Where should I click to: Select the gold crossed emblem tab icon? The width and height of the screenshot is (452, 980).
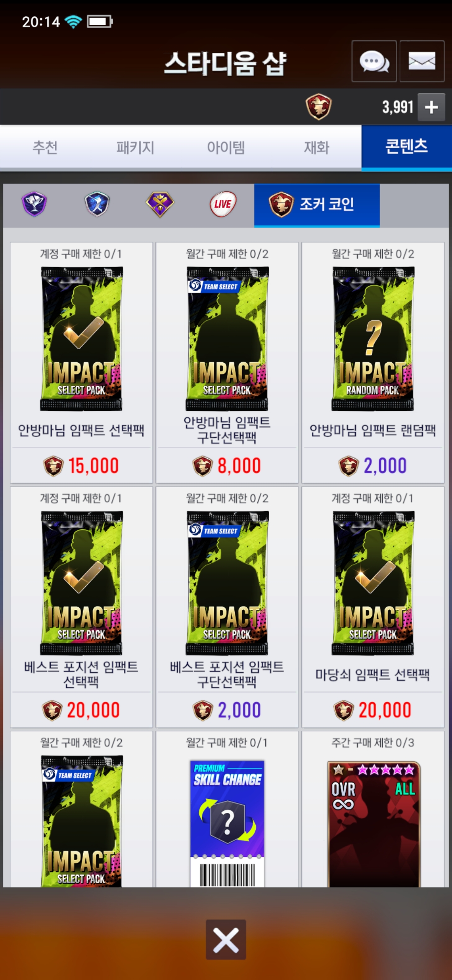pos(160,204)
